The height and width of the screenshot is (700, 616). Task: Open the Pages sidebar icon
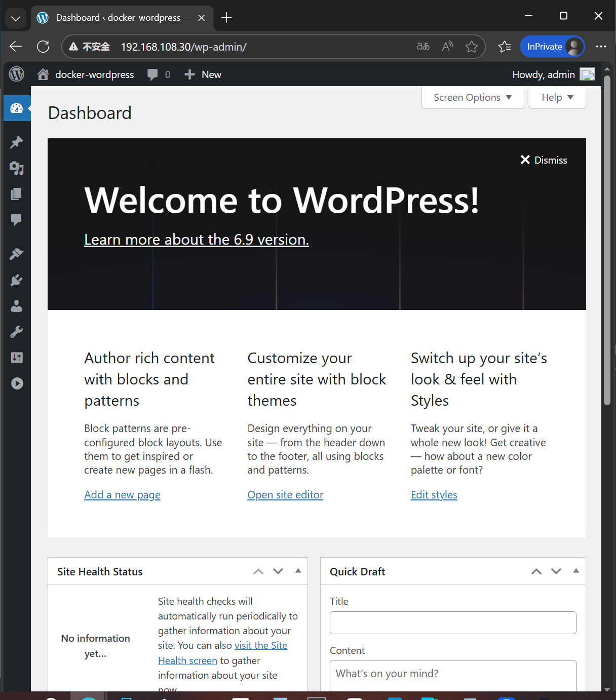[x=17, y=194]
